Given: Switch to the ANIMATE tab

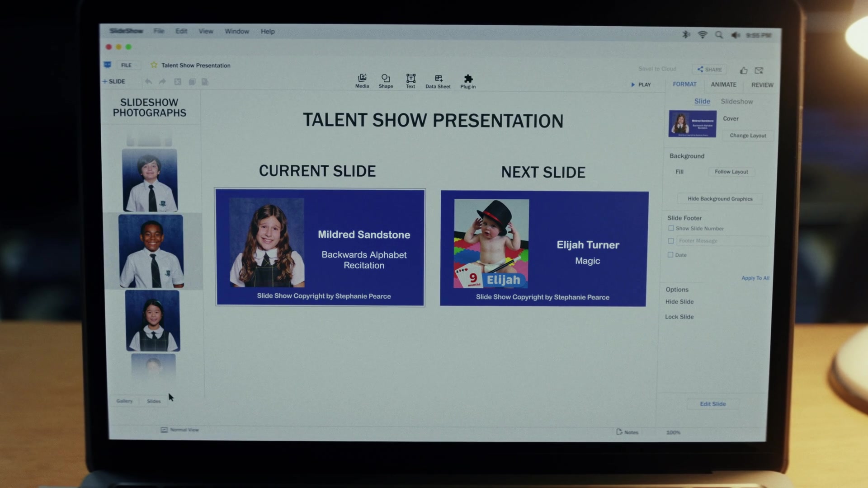Looking at the screenshot, I should [723, 84].
